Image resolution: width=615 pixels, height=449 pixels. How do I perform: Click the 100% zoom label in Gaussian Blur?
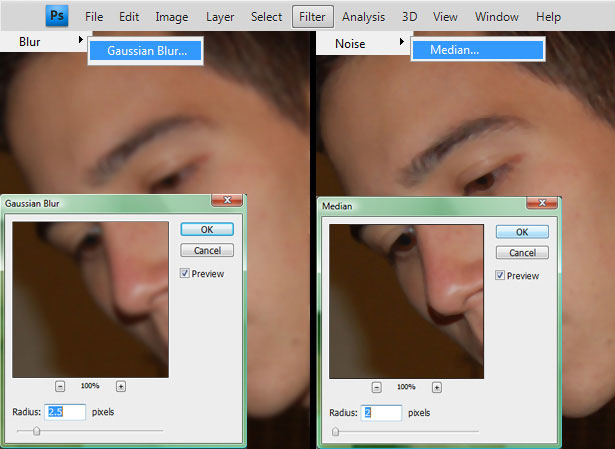(x=90, y=386)
